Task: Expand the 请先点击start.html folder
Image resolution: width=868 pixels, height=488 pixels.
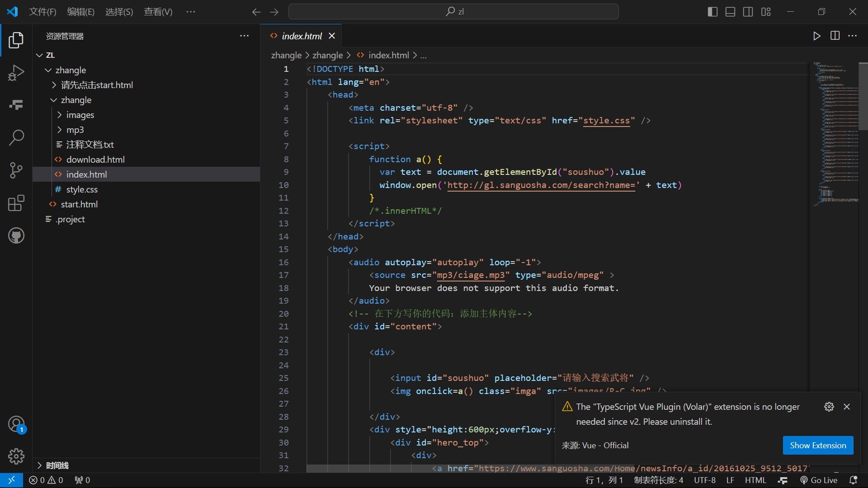Action: coord(146,85)
